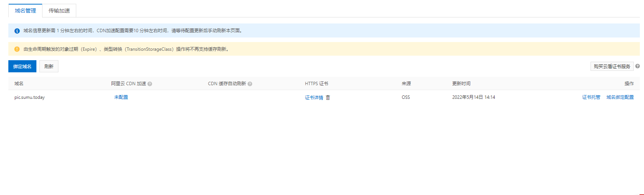Click help icon beside 阿里云 CDN 加速 header
This screenshot has height=195, width=644.
tap(150, 84)
